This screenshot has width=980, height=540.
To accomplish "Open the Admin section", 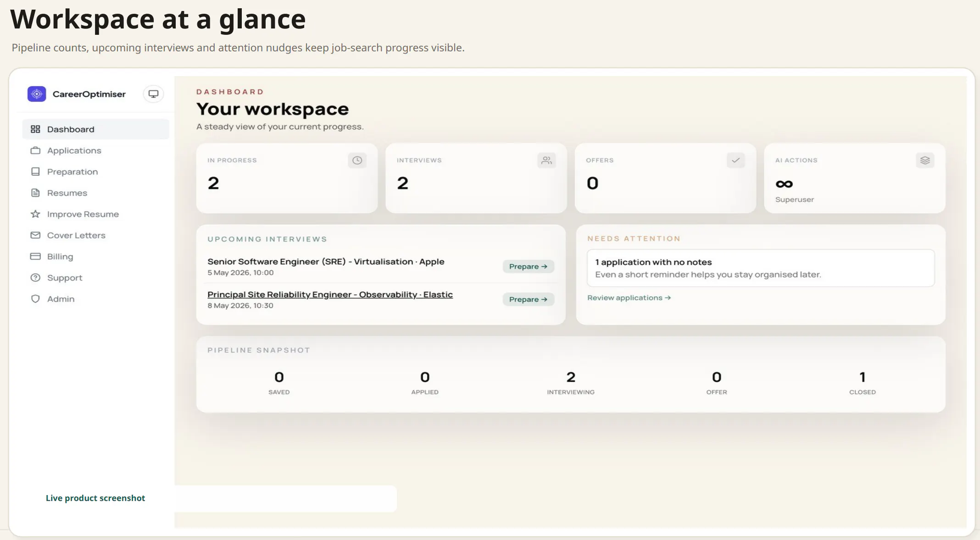I will click(x=95, y=299).
